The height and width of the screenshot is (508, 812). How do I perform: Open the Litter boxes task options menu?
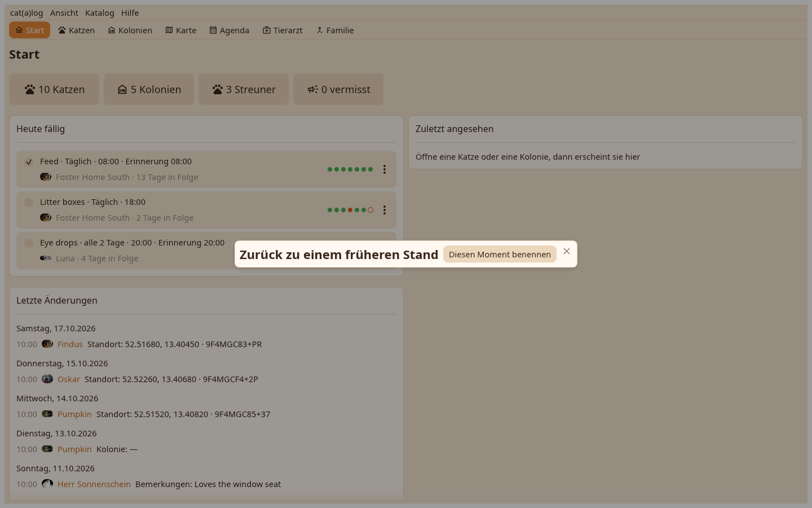[x=385, y=210]
